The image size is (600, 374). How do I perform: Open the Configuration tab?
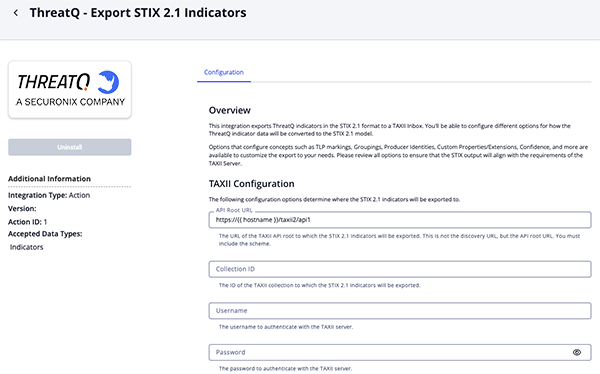224,72
